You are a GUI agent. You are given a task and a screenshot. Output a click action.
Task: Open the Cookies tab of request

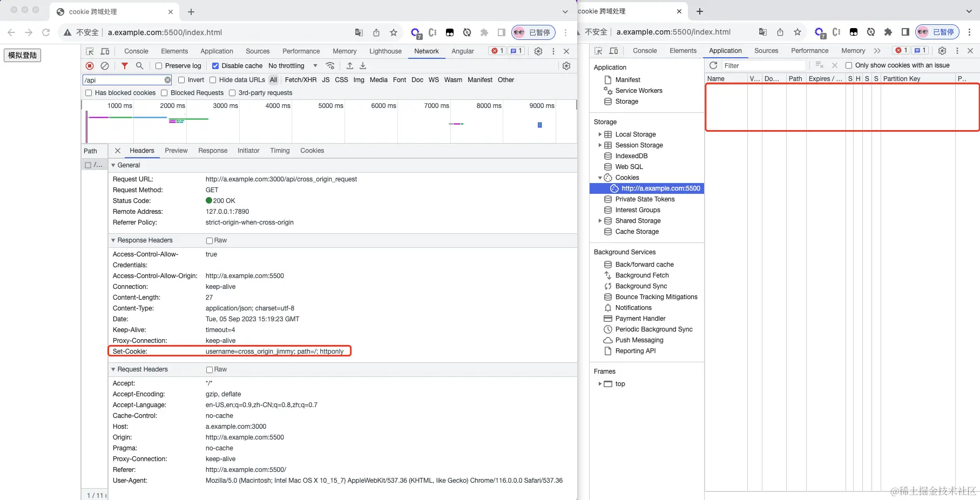click(x=312, y=151)
